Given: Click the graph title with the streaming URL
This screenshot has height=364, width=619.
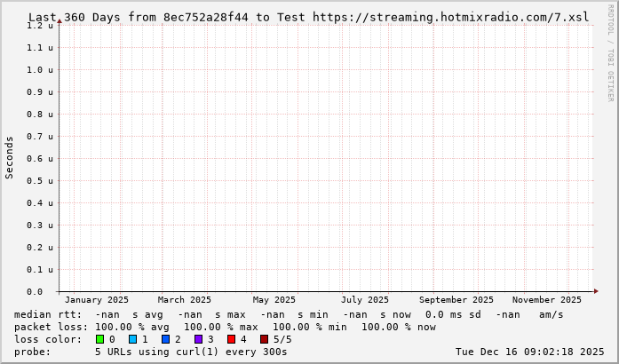Looking at the screenshot, I should 308,17.
